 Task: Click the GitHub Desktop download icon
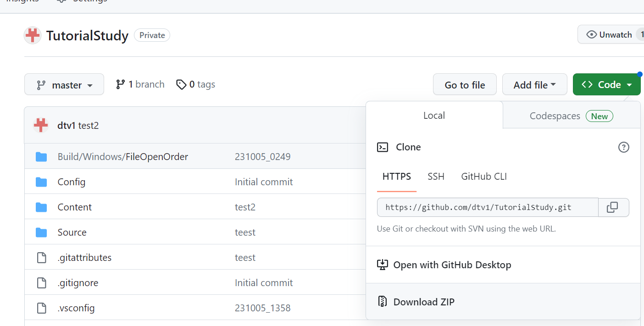pos(383,265)
